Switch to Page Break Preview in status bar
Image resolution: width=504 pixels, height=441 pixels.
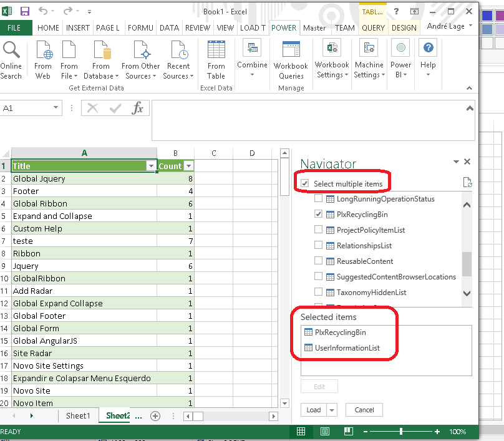(x=349, y=432)
